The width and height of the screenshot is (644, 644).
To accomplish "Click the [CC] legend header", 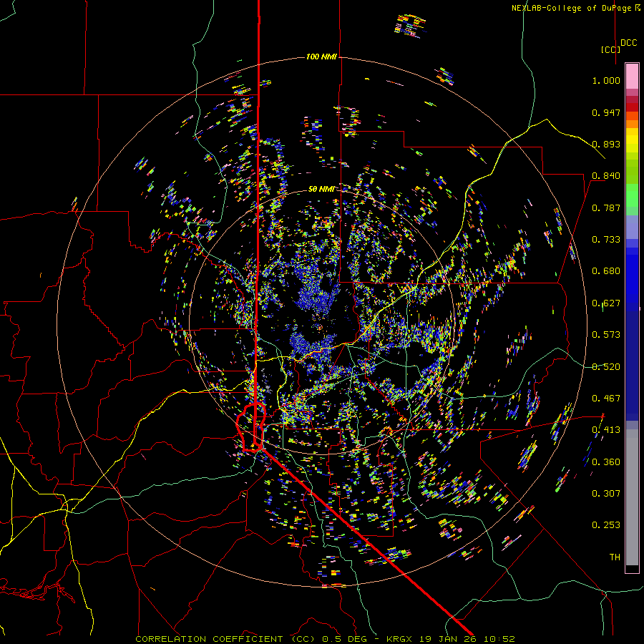I will [x=611, y=49].
